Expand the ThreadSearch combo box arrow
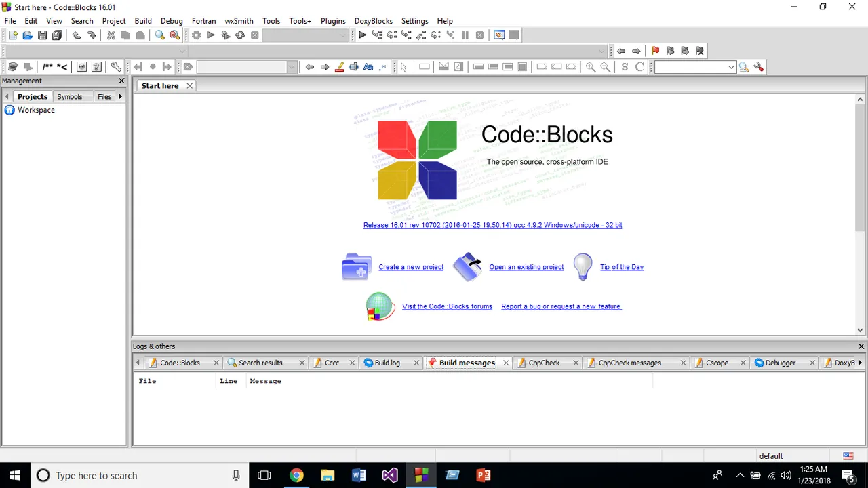Screen dimensions: 868x488 pyautogui.click(x=731, y=67)
